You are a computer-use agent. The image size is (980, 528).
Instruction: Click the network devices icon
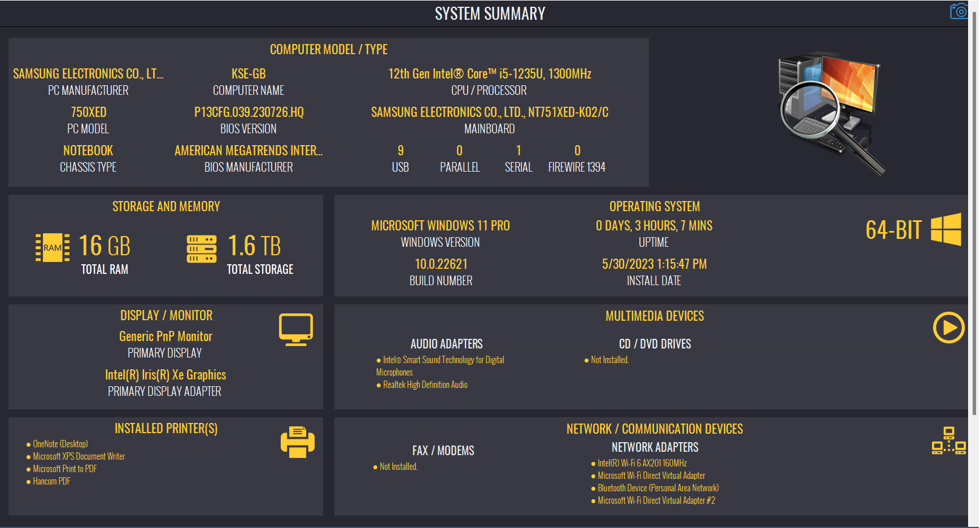click(x=949, y=440)
